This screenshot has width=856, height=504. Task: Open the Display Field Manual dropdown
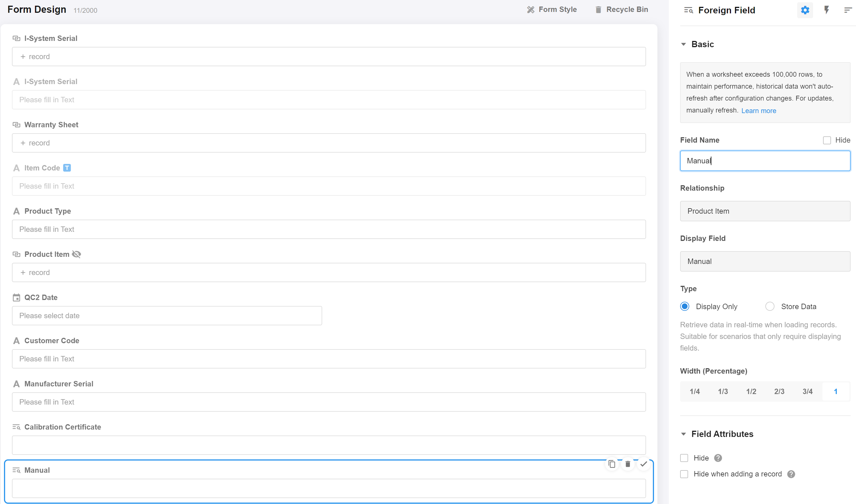(x=765, y=261)
